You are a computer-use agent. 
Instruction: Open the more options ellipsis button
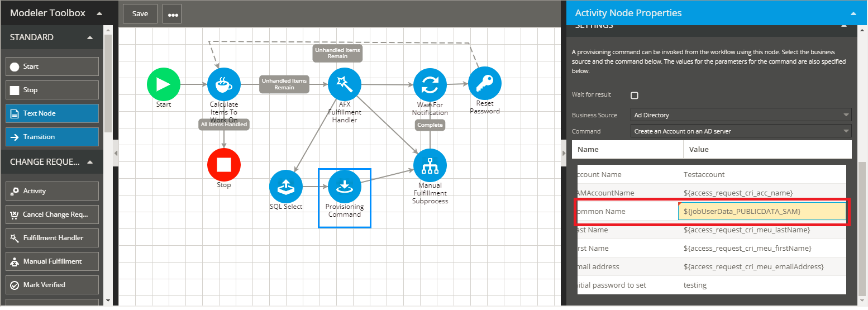173,15
